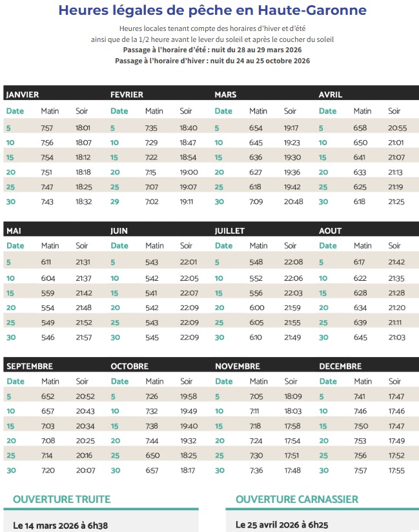Screen dimensions: 419x532
Task: Select the JUILLET month header
Action: point(230,230)
